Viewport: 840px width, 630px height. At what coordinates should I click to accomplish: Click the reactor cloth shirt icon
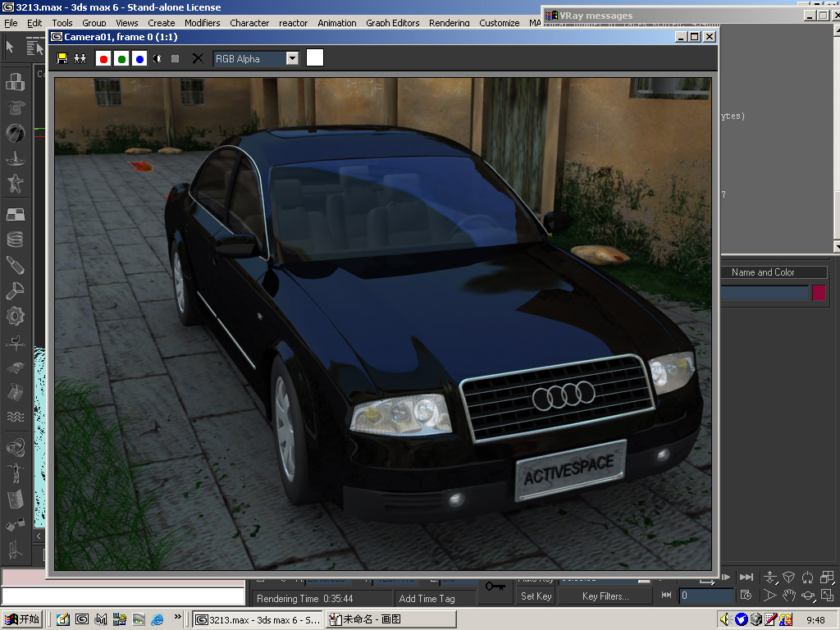(15, 107)
